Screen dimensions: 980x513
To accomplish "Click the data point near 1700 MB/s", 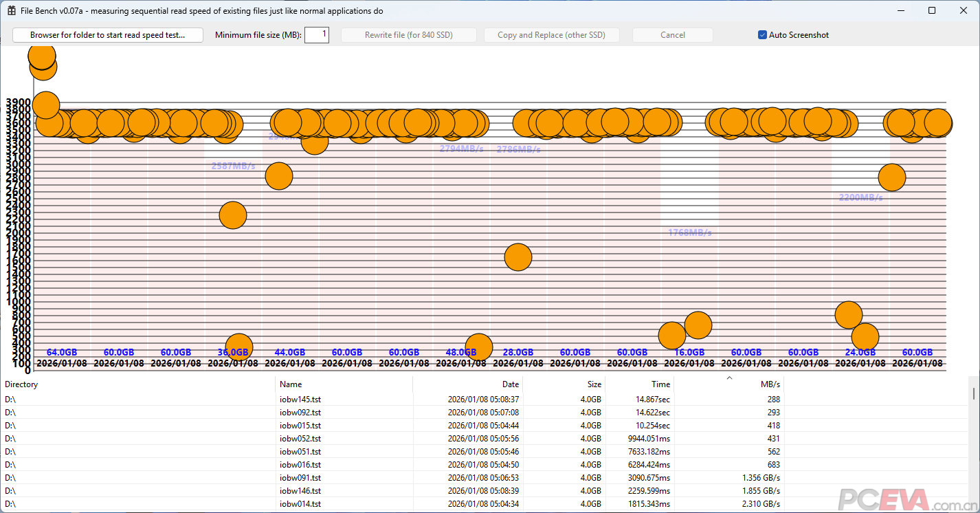I will (518, 257).
